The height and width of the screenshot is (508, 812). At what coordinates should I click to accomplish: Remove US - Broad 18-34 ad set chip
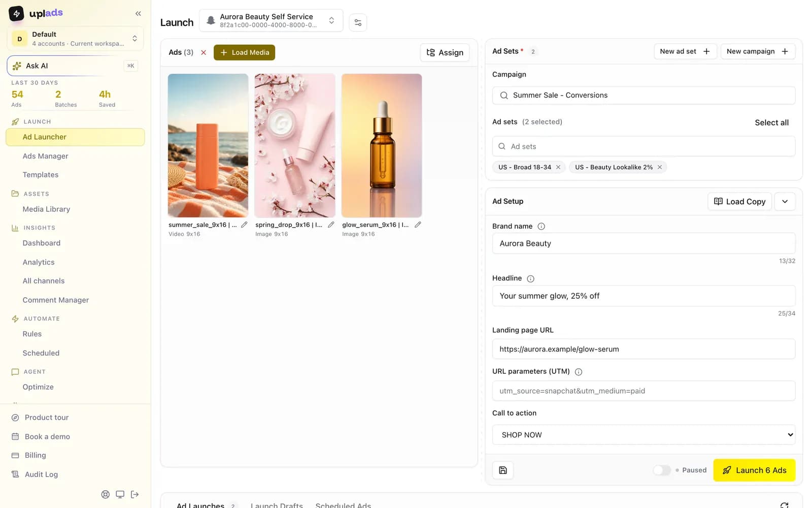558,167
